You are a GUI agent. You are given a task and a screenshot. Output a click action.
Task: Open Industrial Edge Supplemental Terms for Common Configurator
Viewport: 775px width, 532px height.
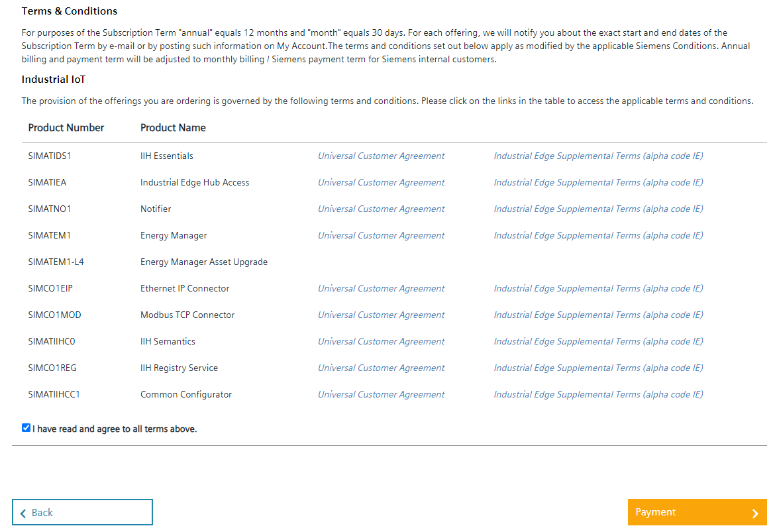597,394
